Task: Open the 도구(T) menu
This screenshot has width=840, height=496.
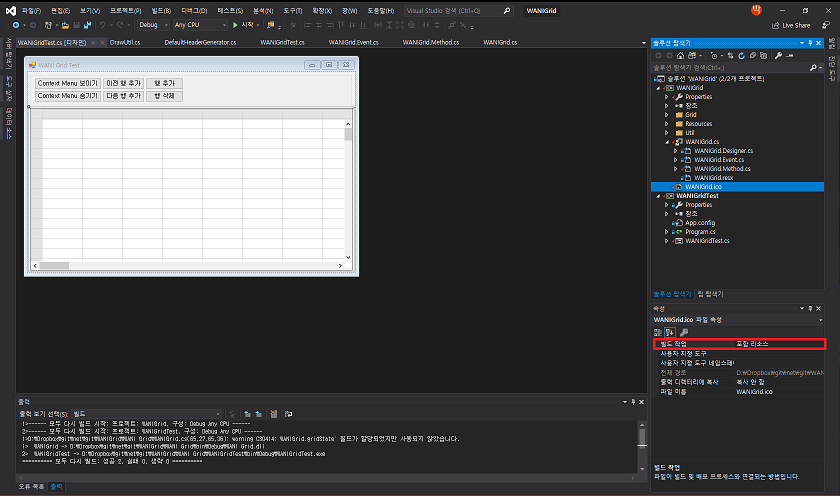Action: tap(292, 11)
